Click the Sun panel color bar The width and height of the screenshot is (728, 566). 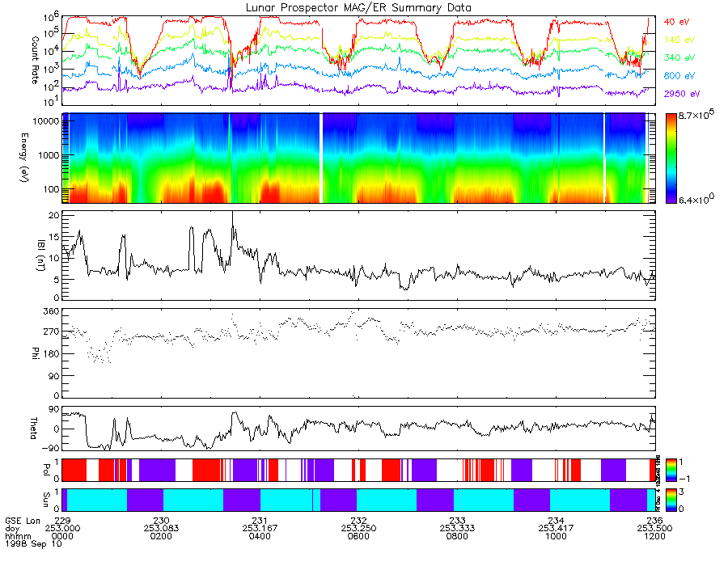click(x=671, y=500)
